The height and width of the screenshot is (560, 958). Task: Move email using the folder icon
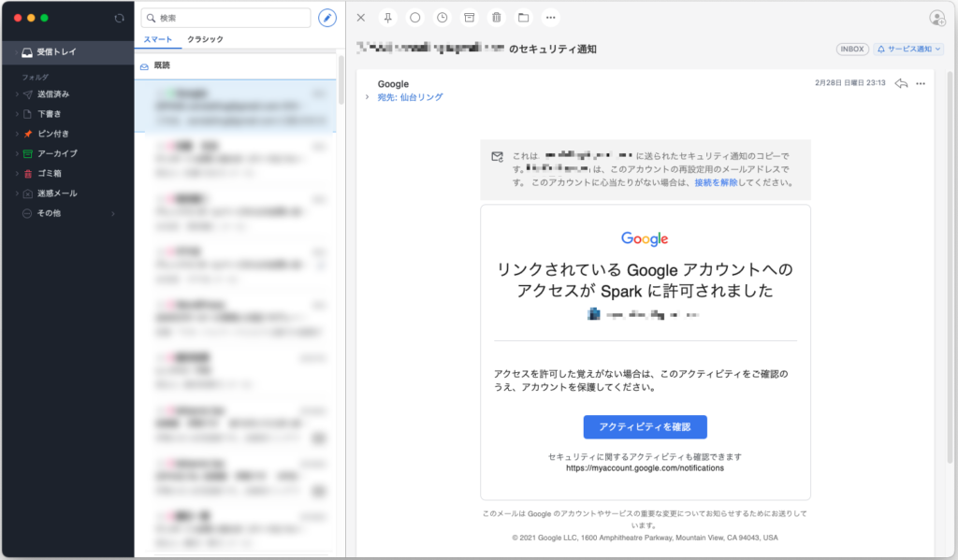524,18
